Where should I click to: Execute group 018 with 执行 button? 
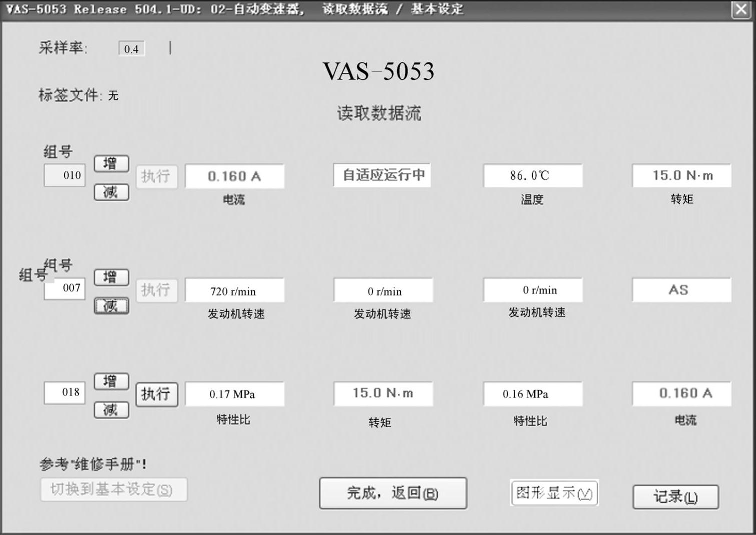(157, 395)
